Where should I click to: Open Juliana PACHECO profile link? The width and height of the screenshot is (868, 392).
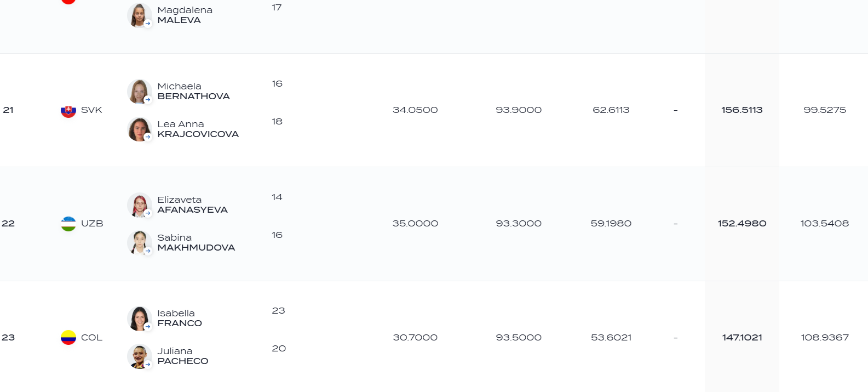point(182,356)
